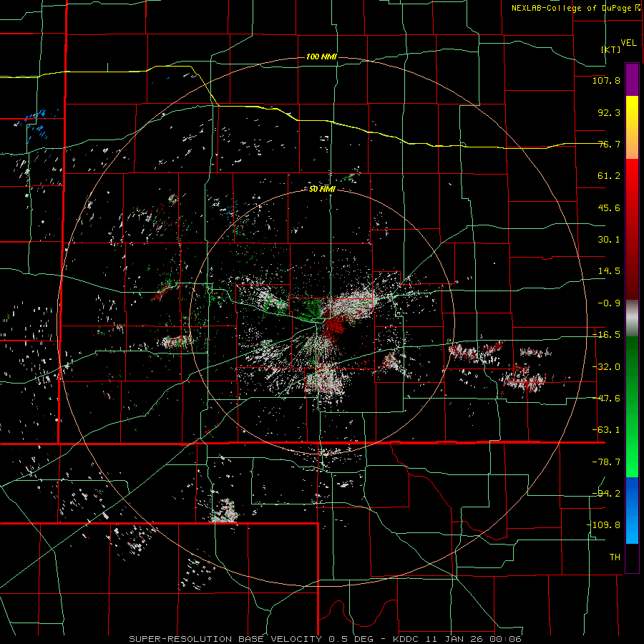Screen dimensions: 644x644
Task: Click the -47.6 velocity scale value
Action: 606,399
